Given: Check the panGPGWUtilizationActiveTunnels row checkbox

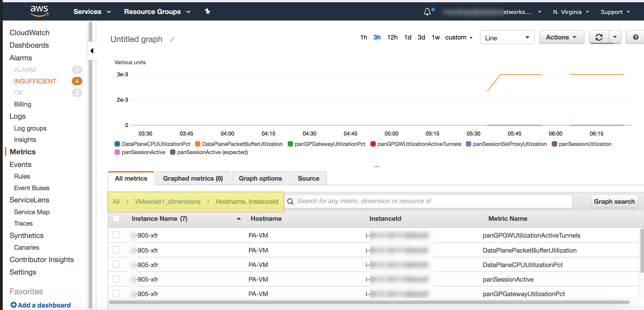Looking at the screenshot, I should point(116,235).
